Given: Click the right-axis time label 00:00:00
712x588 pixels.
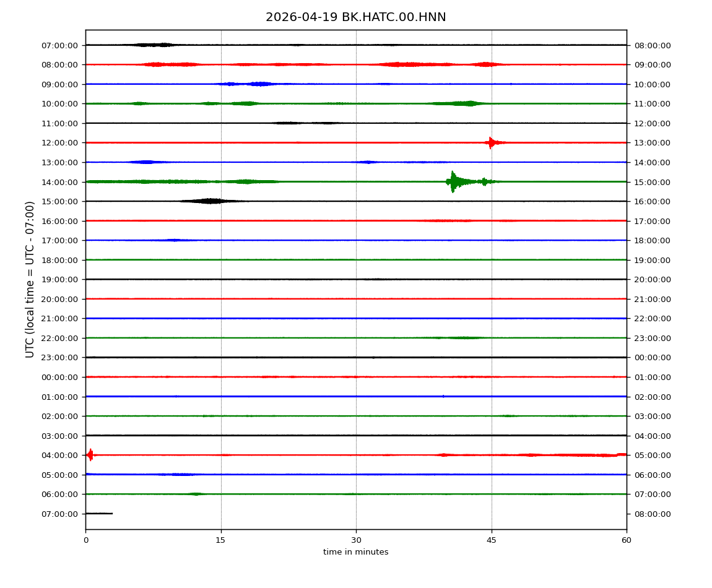Looking at the screenshot, I should pyautogui.click(x=652, y=357).
